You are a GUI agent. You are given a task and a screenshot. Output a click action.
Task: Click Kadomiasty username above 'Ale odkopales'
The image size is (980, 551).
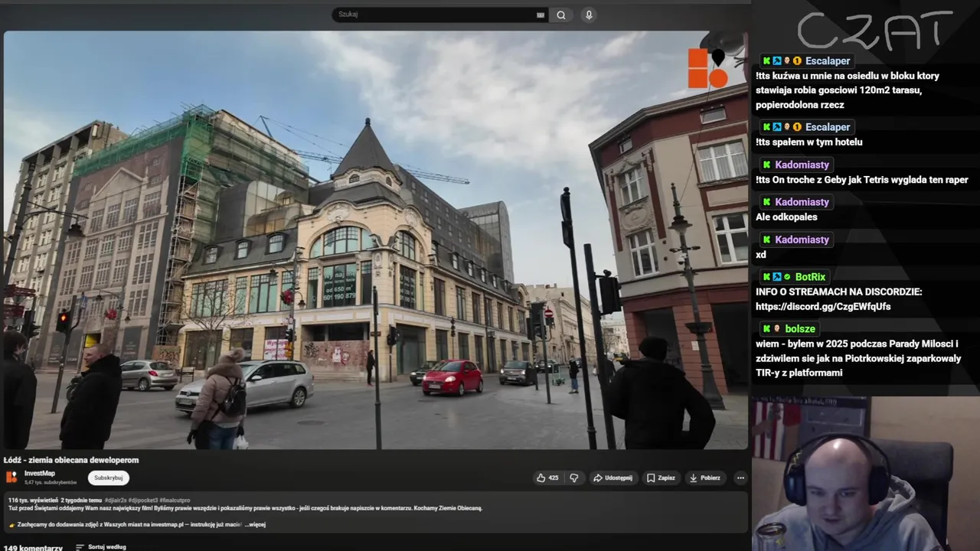[802, 202]
